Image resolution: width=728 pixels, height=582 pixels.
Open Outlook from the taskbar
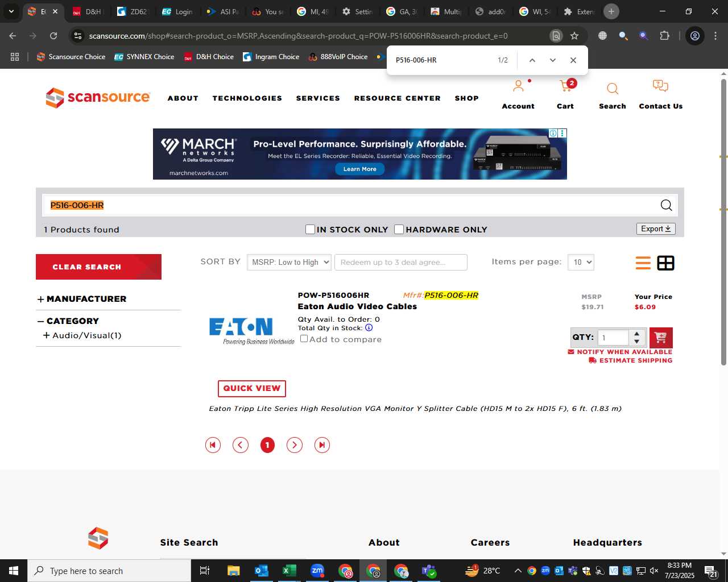[x=261, y=571]
